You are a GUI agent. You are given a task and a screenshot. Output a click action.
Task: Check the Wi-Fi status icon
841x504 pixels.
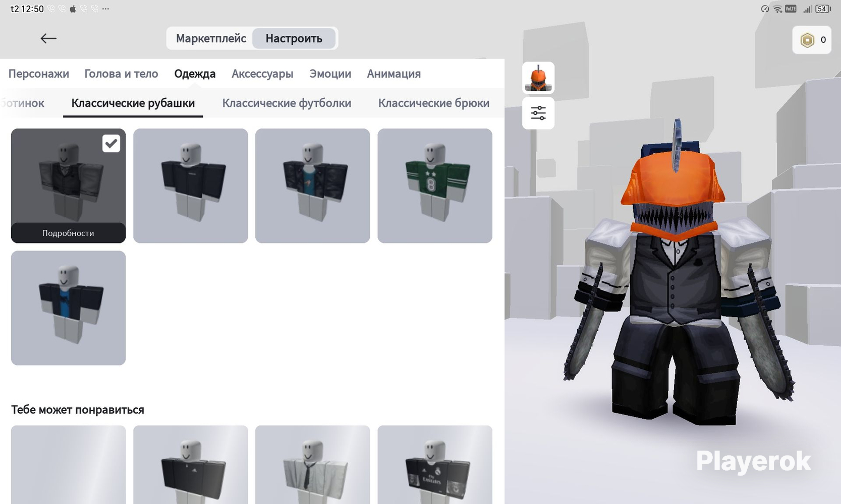[x=777, y=9]
